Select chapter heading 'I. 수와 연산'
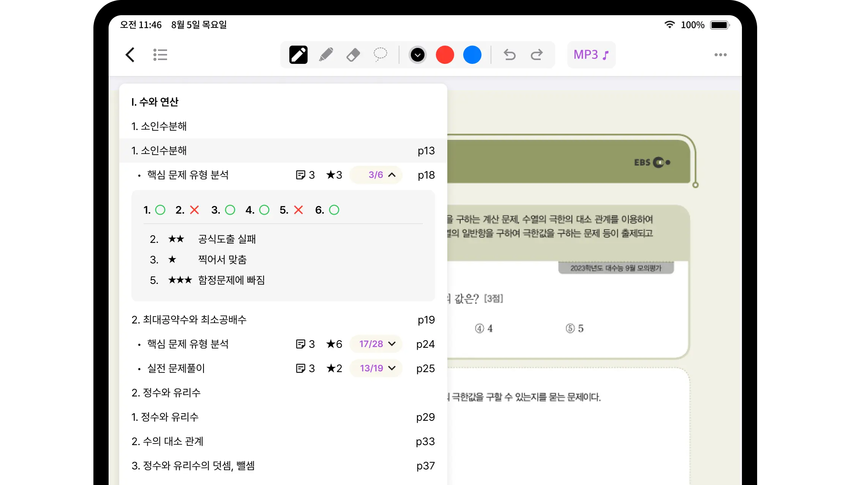The width and height of the screenshot is (868, 485). point(155,102)
